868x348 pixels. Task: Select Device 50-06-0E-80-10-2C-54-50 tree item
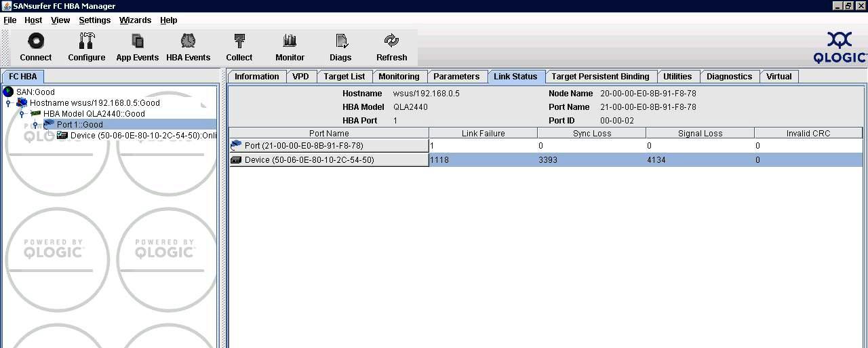143,135
